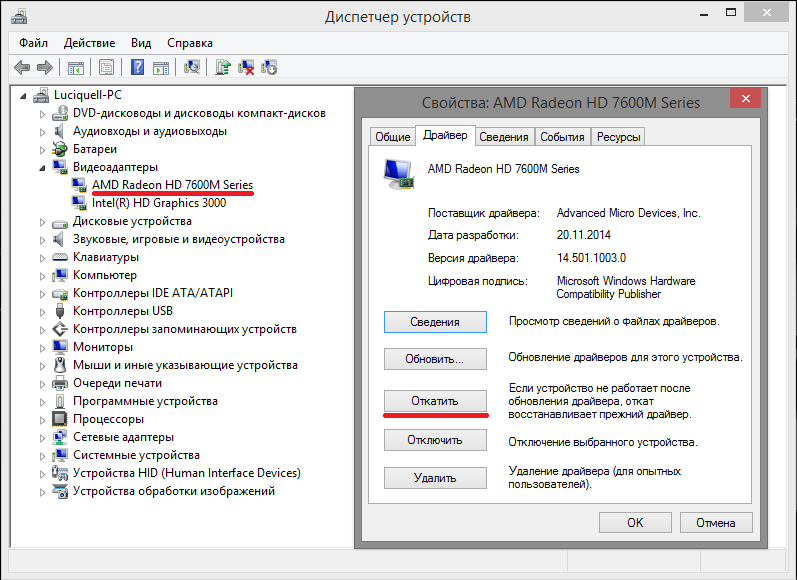Screen dimensions: 797x580
Task: Click driver date 20.11.2014 text
Action: click(x=584, y=235)
